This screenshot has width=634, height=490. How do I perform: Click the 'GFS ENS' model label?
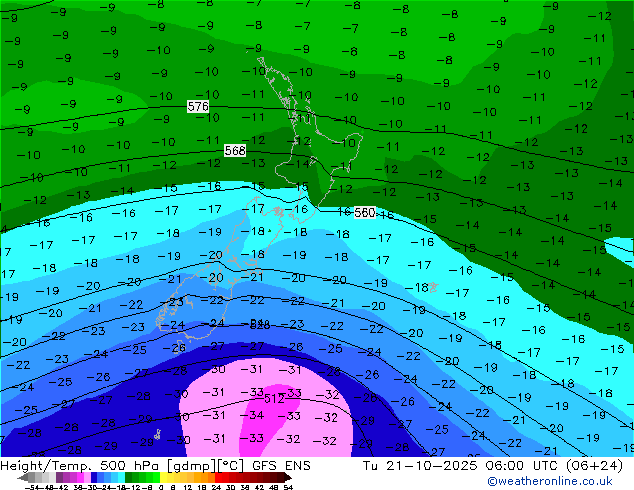coord(281,466)
